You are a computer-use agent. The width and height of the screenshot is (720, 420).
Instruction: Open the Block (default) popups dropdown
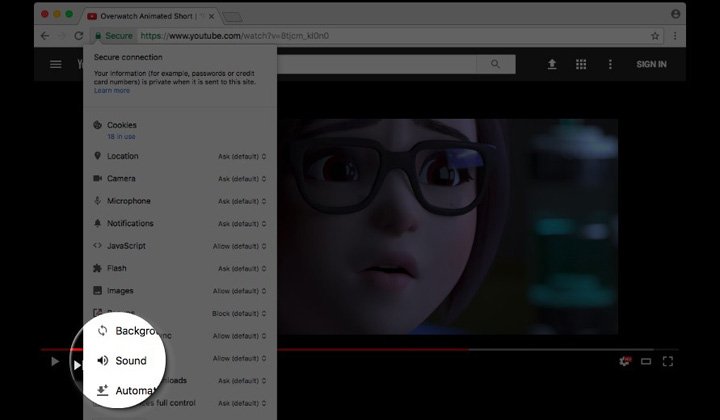pyautogui.click(x=239, y=314)
